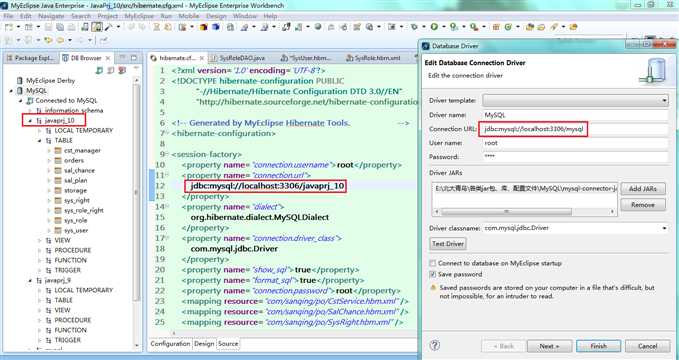The width and height of the screenshot is (679, 360).
Task: Click the yellow-red cube toolbar icon
Action: point(204,27)
